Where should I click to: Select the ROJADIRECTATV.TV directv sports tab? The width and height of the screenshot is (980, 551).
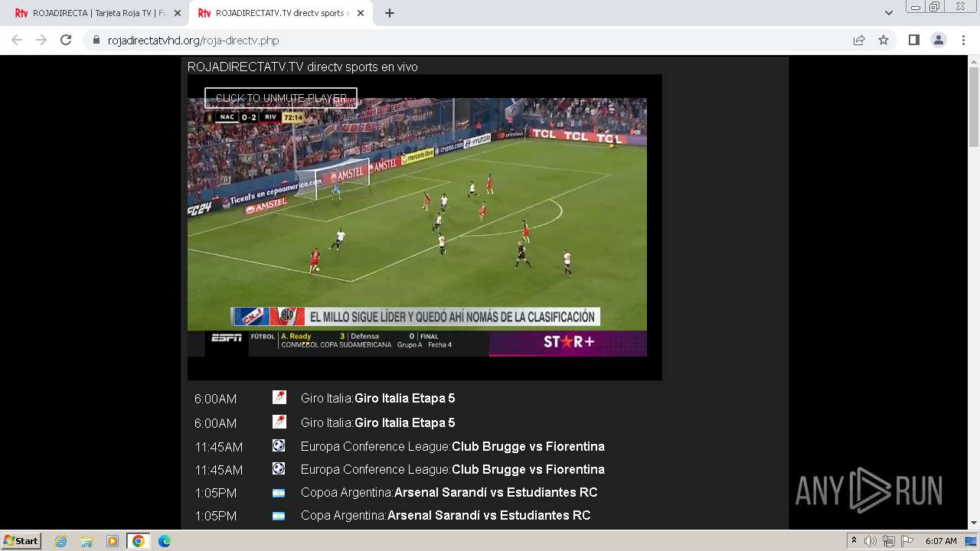[280, 13]
